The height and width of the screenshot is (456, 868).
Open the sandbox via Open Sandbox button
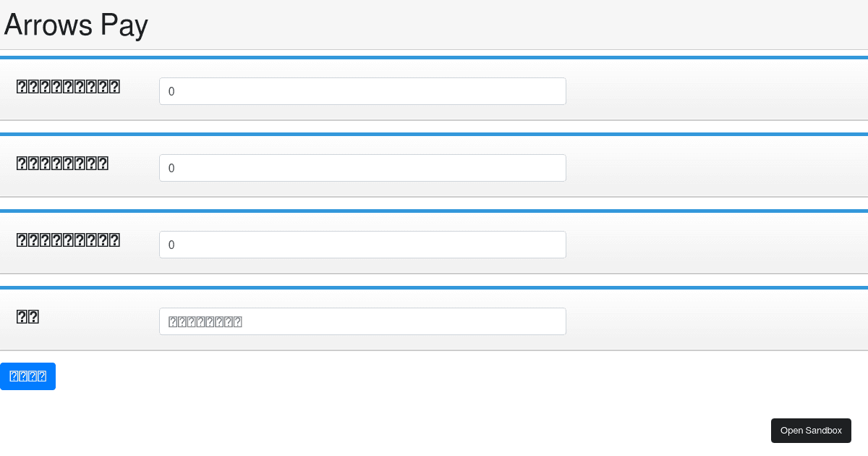coord(811,430)
